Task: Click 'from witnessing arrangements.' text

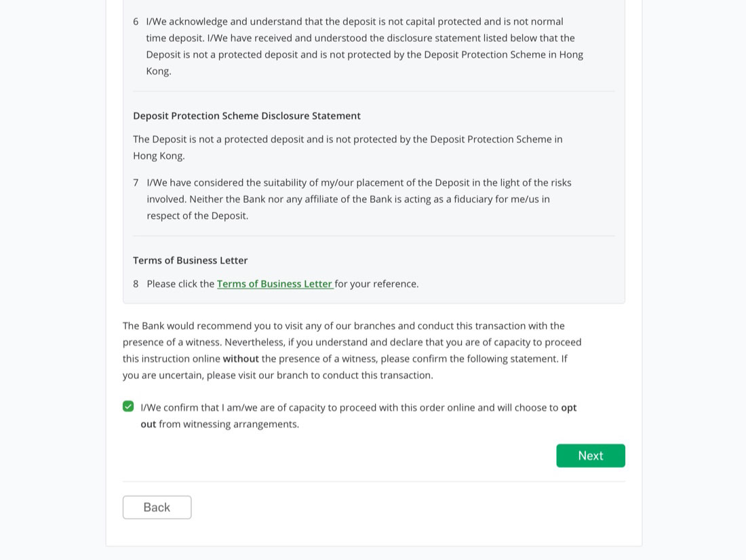Action: pyautogui.click(x=229, y=424)
